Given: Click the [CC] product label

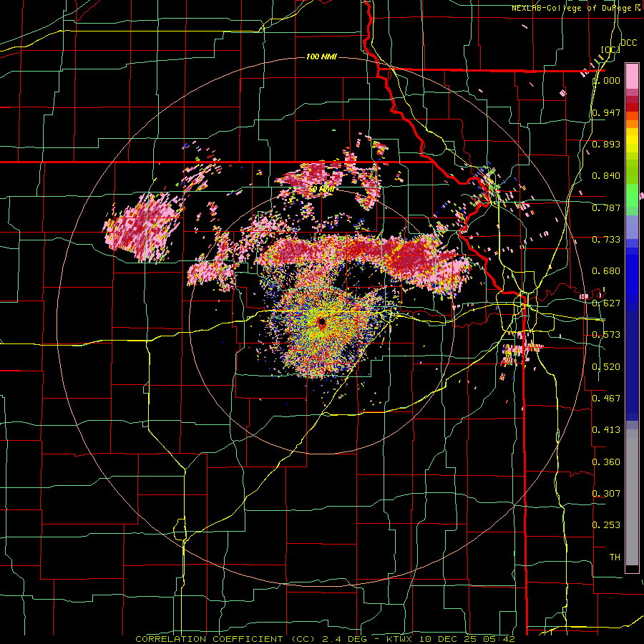Looking at the screenshot, I should pyautogui.click(x=610, y=49).
